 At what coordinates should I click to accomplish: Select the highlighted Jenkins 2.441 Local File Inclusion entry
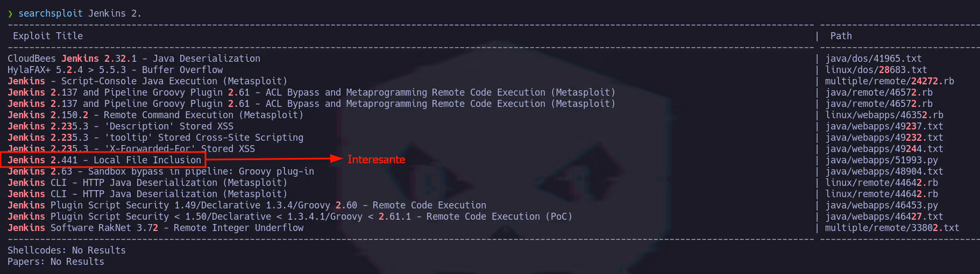click(x=104, y=160)
